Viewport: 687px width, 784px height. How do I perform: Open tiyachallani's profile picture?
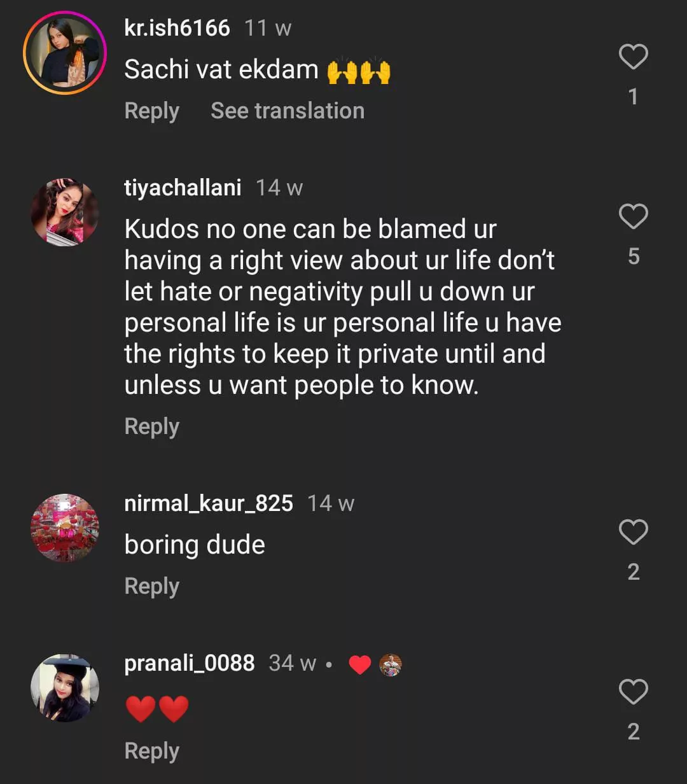tap(64, 212)
